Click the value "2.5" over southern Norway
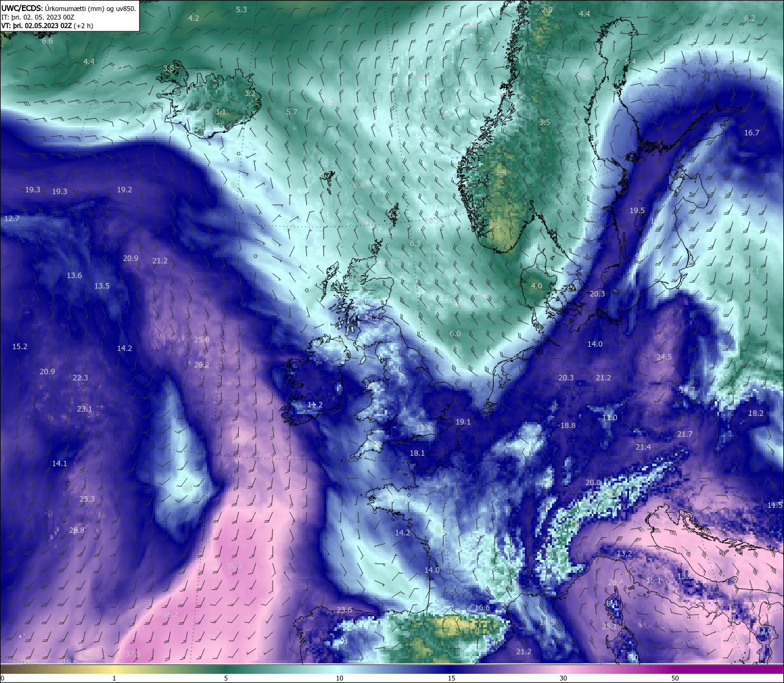784x683 pixels. (495, 225)
